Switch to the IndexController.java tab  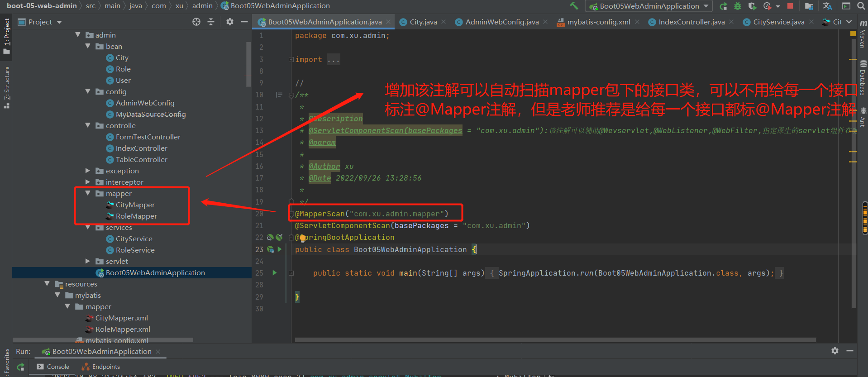tap(692, 22)
